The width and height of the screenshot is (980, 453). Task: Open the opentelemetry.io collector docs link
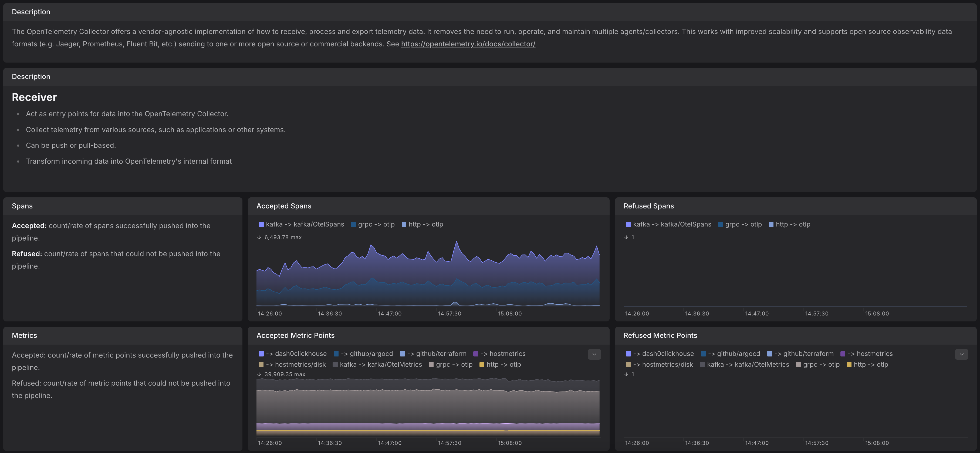pos(468,44)
